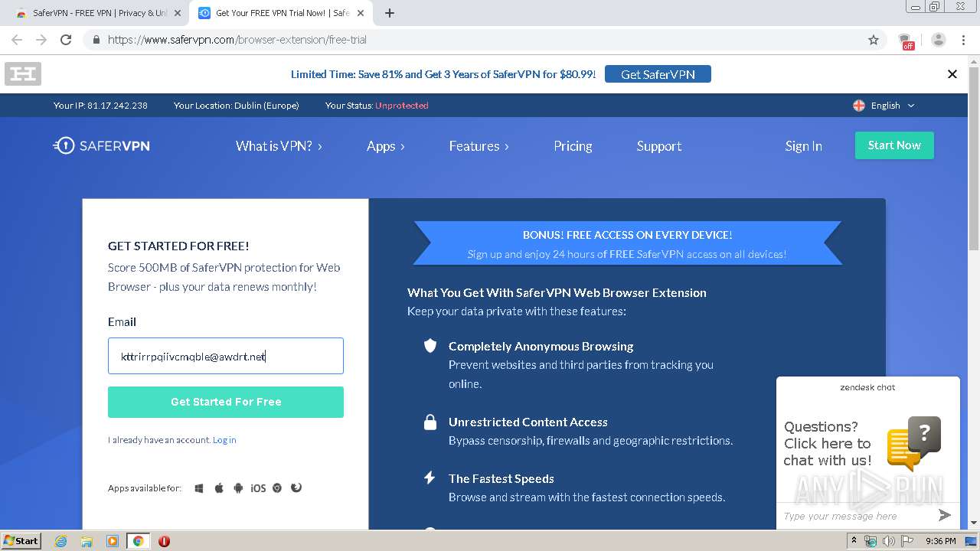Click Get Started For Free button
Image resolution: width=980 pixels, height=551 pixels.
[226, 402]
